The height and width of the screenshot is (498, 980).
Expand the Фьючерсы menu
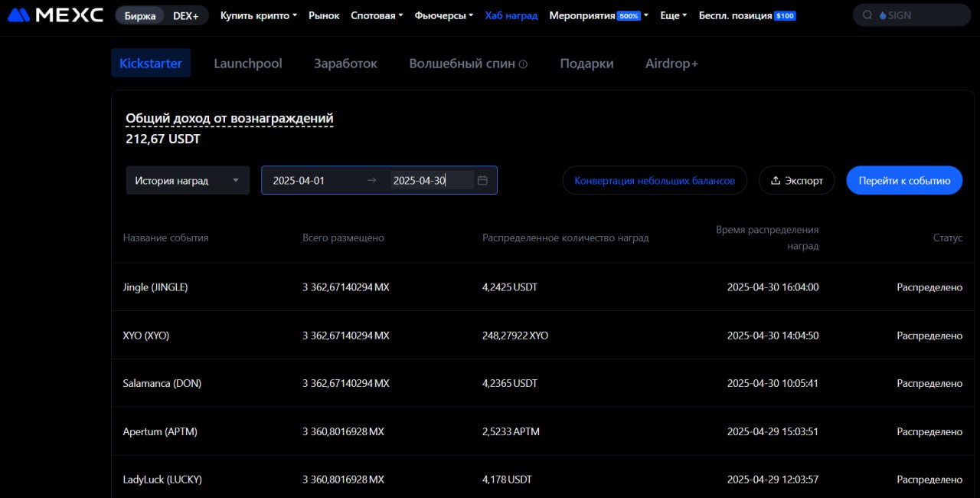click(x=444, y=15)
